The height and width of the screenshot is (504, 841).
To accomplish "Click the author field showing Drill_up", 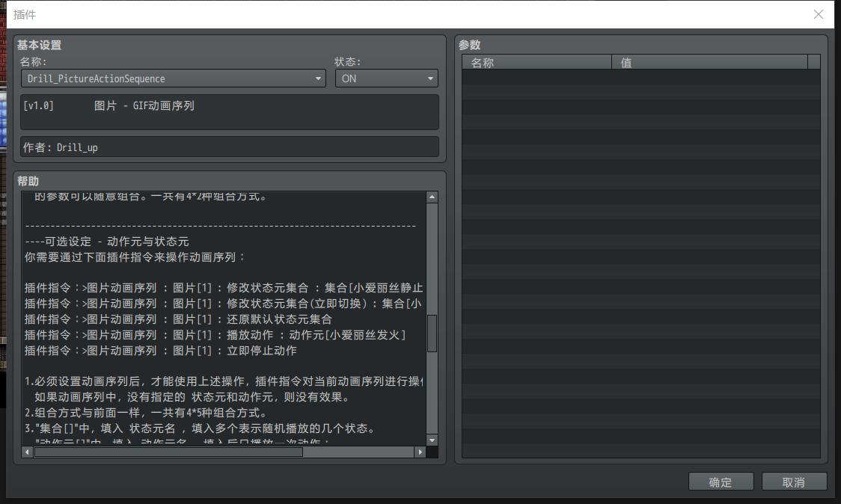I will [230, 147].
